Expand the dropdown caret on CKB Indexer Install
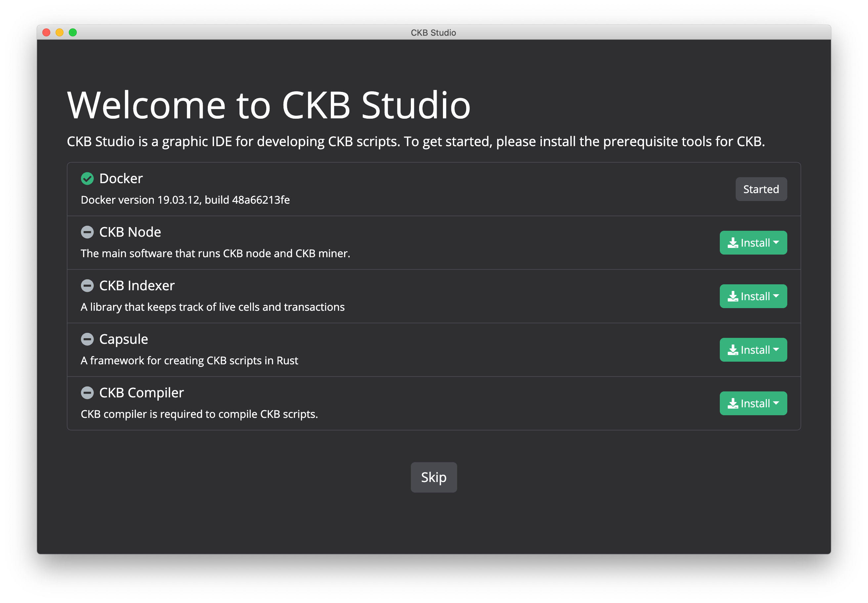The width and height of the screenshot is (868, 603). click(x=776, y=296)
